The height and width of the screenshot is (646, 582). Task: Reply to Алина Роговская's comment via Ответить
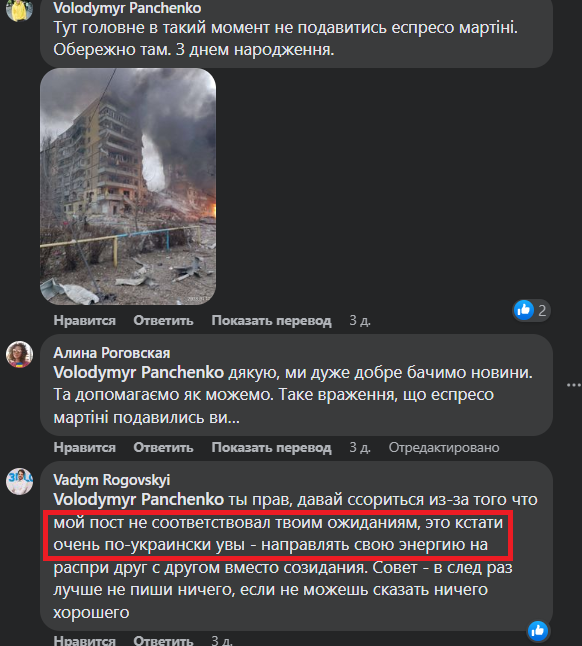click(163, 447)
